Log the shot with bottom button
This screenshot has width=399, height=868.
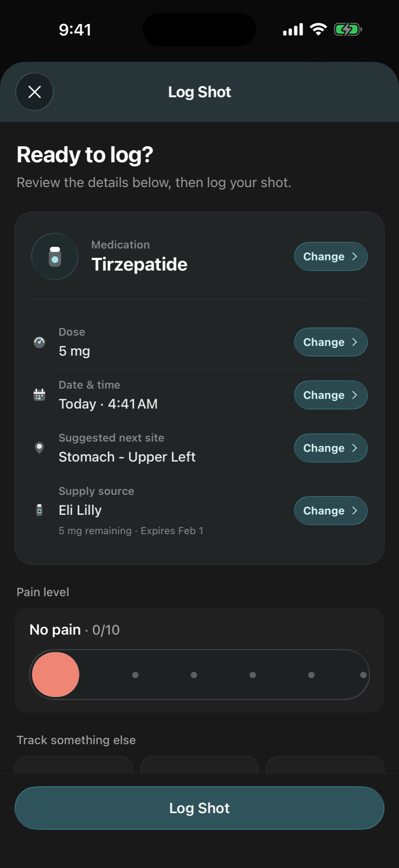pyautogui.click(x=199, y=808)
